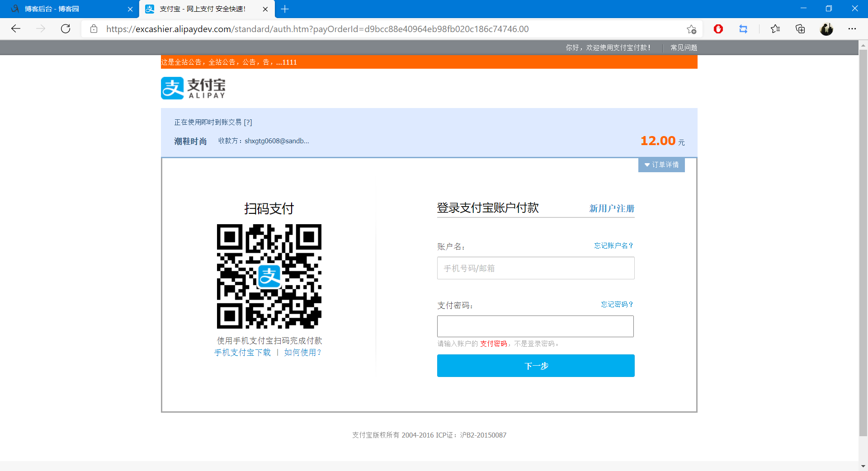View site info via lock icon
The width and height of the screenshot is (868, 471).
pos(94,29)
